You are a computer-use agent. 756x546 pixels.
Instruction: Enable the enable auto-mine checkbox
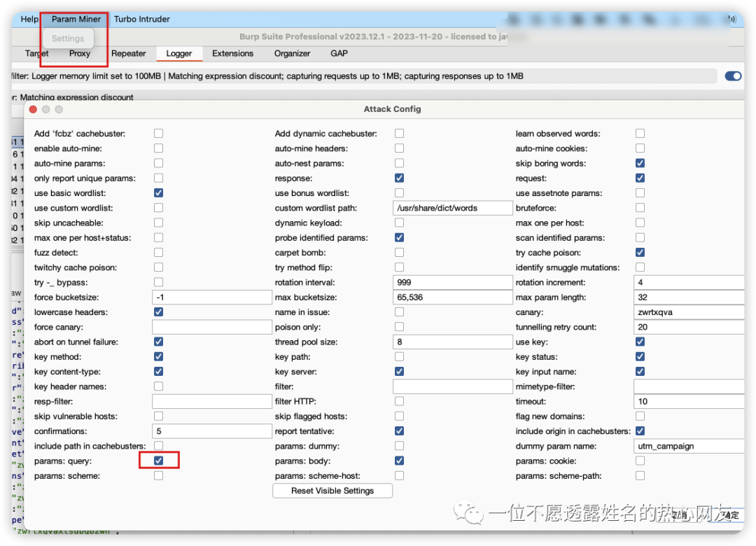coord(158,148)
